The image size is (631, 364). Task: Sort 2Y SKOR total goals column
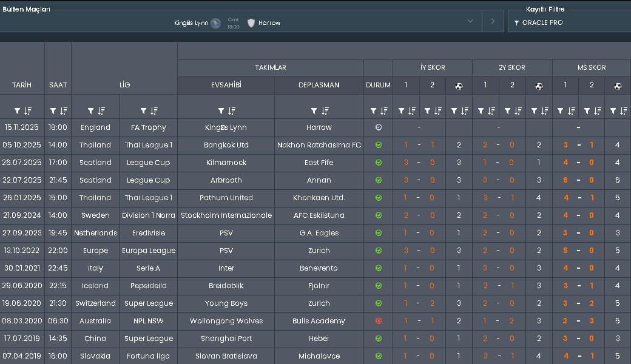point(544,111)
